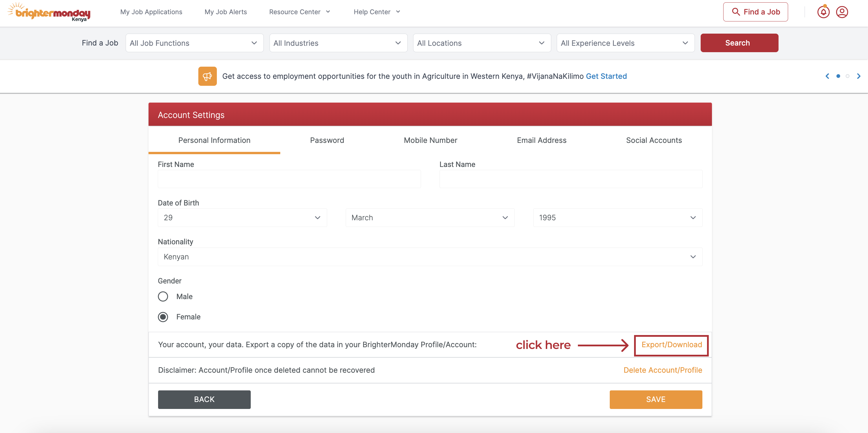Click the Get Started link

click(606, 76)
